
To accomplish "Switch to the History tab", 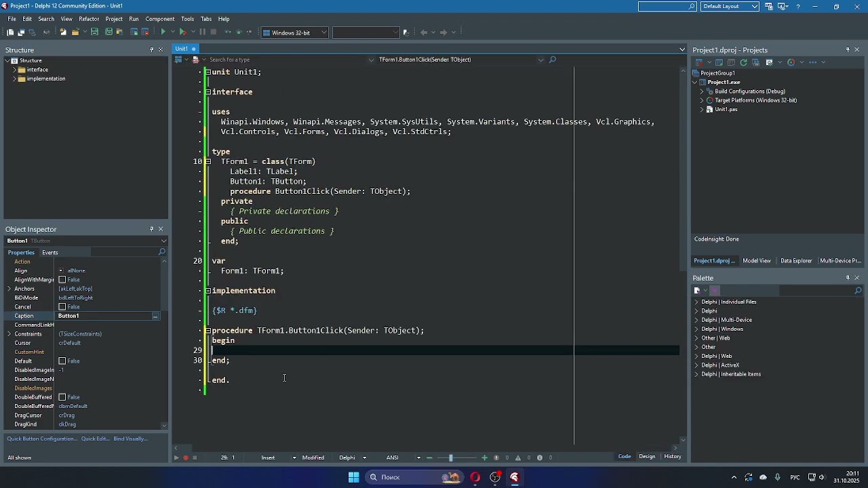I will (673, 457).
